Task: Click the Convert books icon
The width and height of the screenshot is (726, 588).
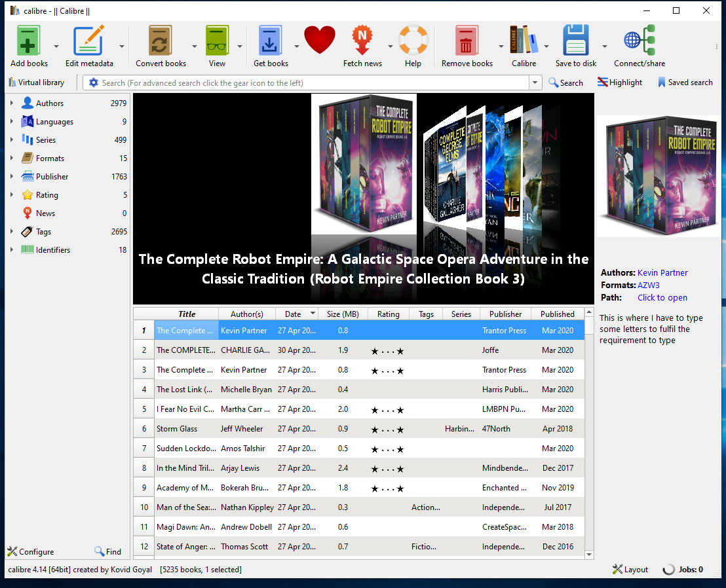Action: click(160, 41)
